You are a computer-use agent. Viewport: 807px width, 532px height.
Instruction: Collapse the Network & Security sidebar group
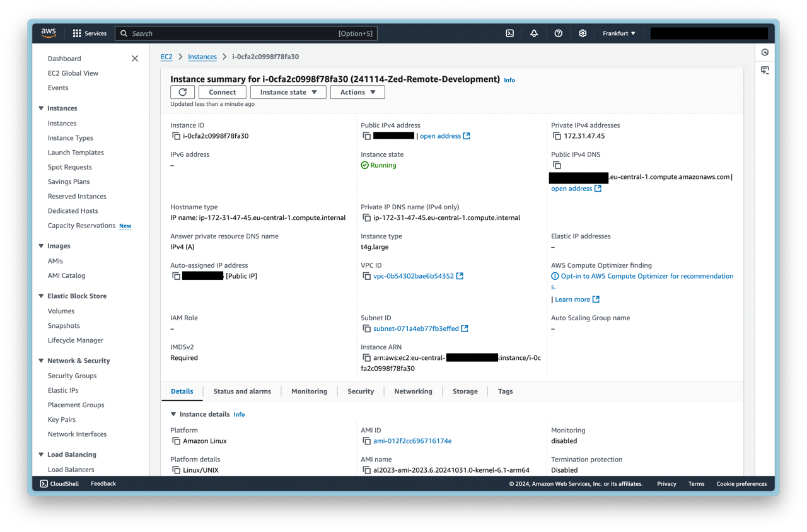tap(42, 361)
